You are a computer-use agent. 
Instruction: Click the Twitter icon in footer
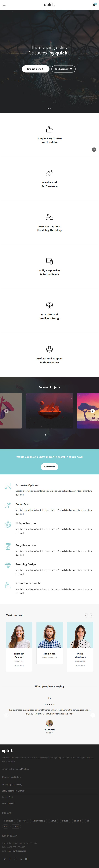4,859
